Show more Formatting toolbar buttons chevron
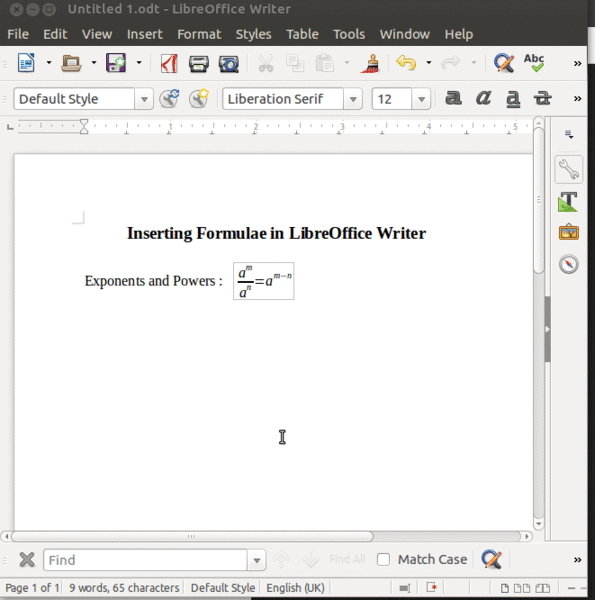This screenshot has width=595, height=600. (x=577, y=99)
